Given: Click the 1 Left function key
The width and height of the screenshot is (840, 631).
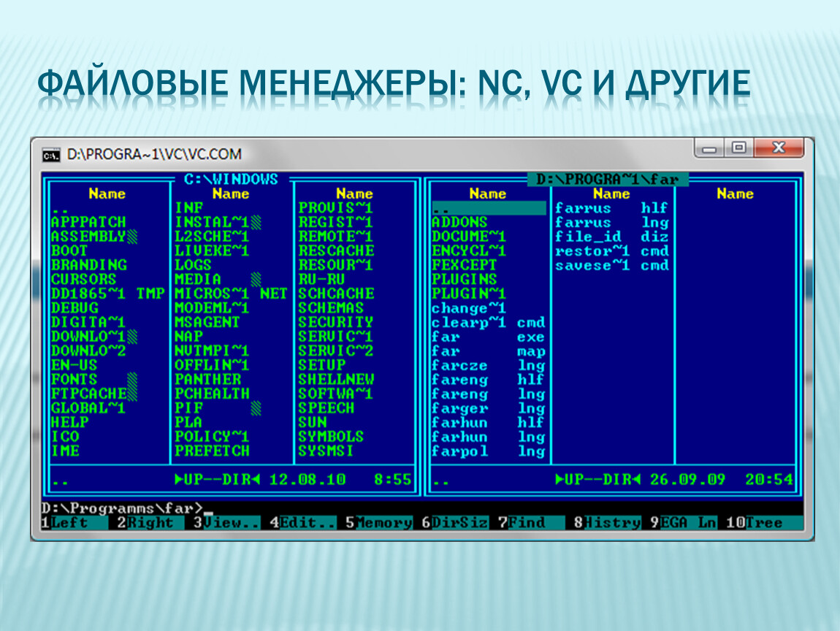Looking at the screenshot, I should (x=74, y=523).
